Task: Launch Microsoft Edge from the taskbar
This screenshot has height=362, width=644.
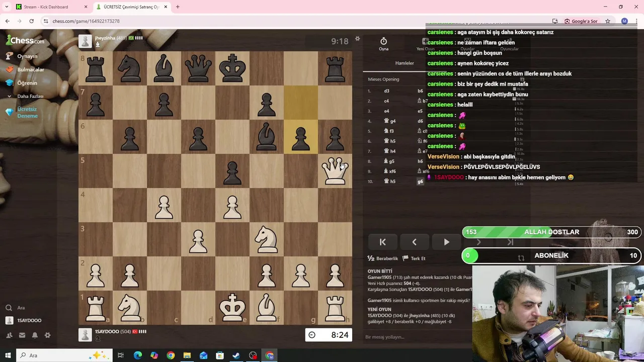Action: pyautogui.click(x=137, y=355)
